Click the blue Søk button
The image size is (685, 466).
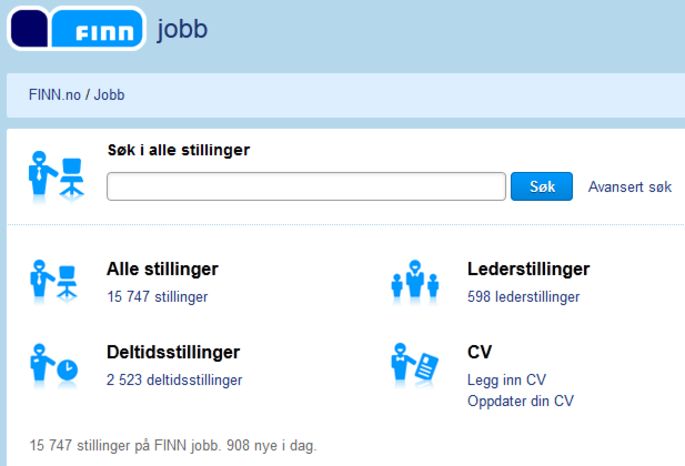542,186
